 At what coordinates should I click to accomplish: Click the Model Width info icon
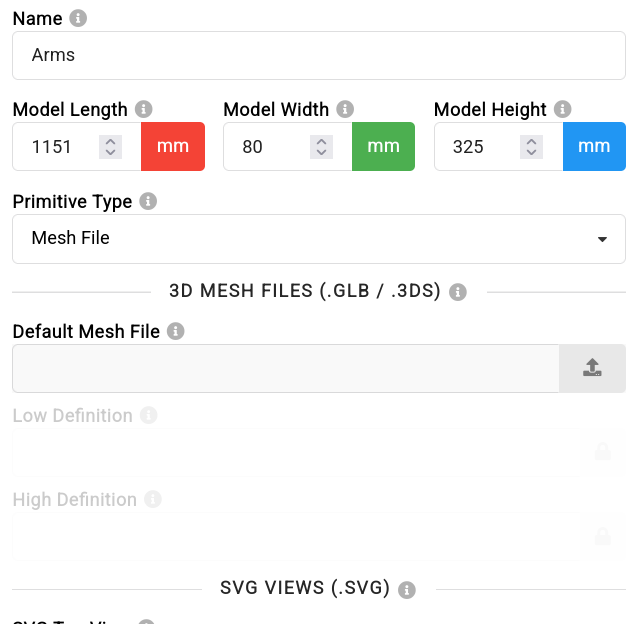pos(345,109)
